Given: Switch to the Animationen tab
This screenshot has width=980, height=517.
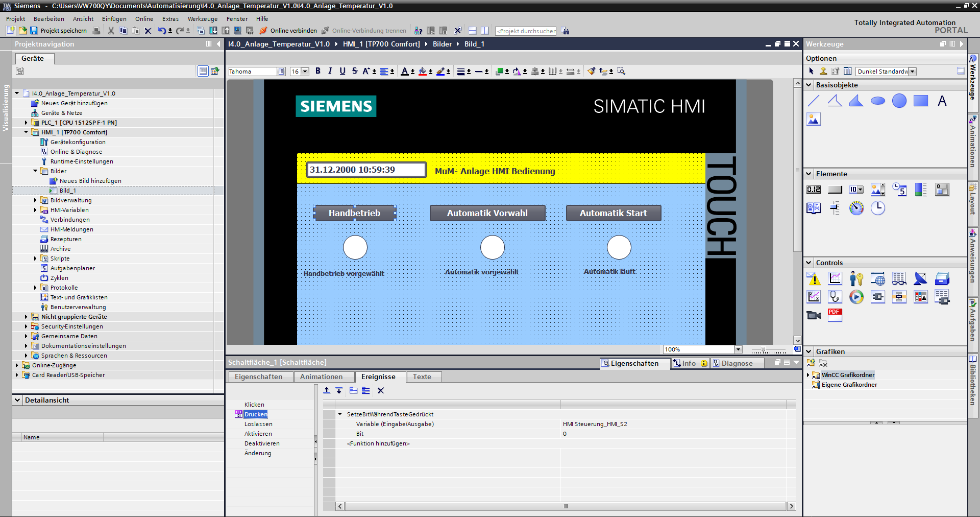Looking at the screenshot, I should 321,377.
